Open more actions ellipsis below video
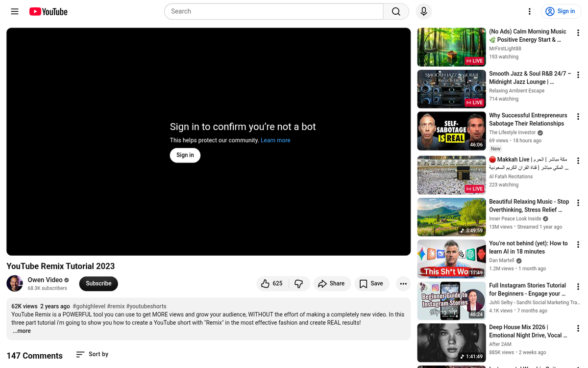The width and height of the screenshot is (588, 368). (x=403, y=284)
